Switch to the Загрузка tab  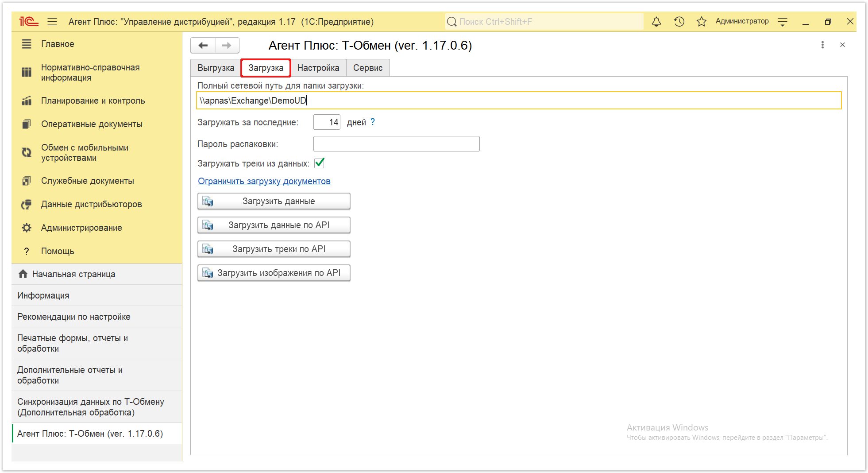coord(266,68)
